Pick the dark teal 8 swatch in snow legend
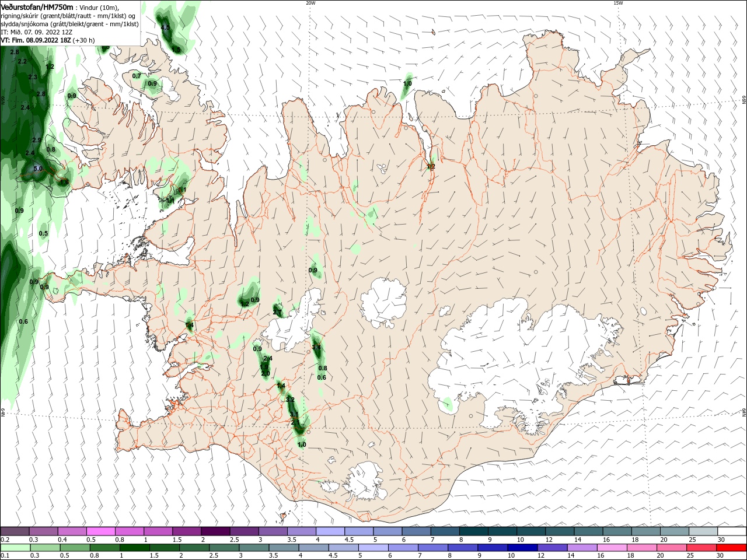747x560 pixels. click(x=474, y=531)
